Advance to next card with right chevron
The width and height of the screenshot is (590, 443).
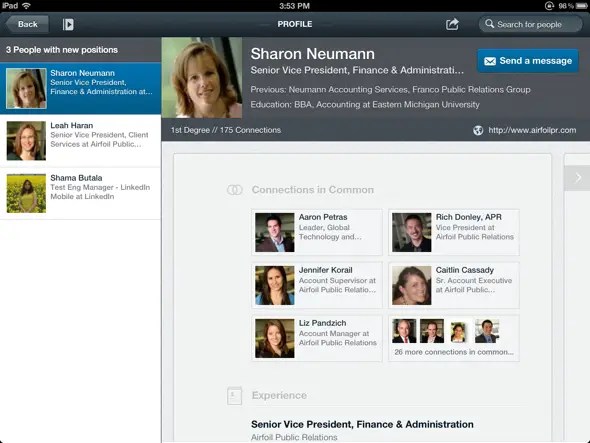[578, 178]
